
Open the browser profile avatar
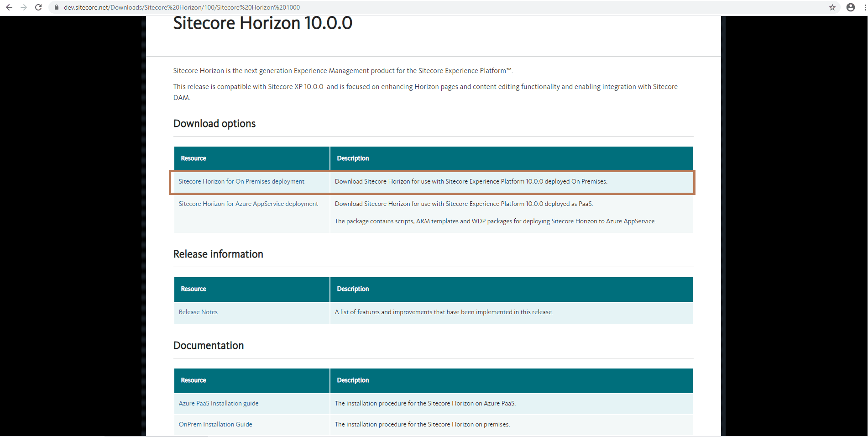click(x=851, y=7)
